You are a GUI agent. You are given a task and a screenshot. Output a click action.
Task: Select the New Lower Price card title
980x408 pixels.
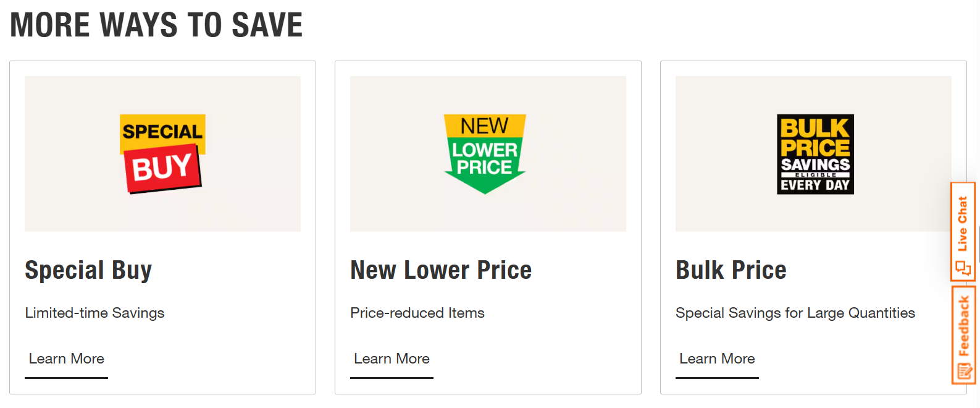coord(441,270)
